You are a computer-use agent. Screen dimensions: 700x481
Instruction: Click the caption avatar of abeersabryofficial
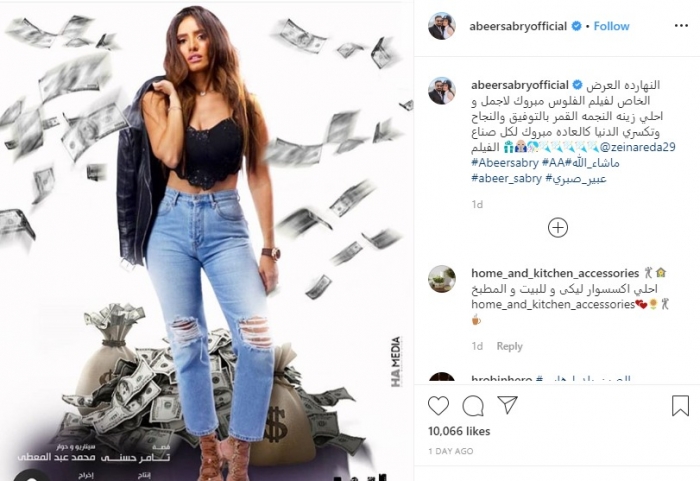click(442, 91)
